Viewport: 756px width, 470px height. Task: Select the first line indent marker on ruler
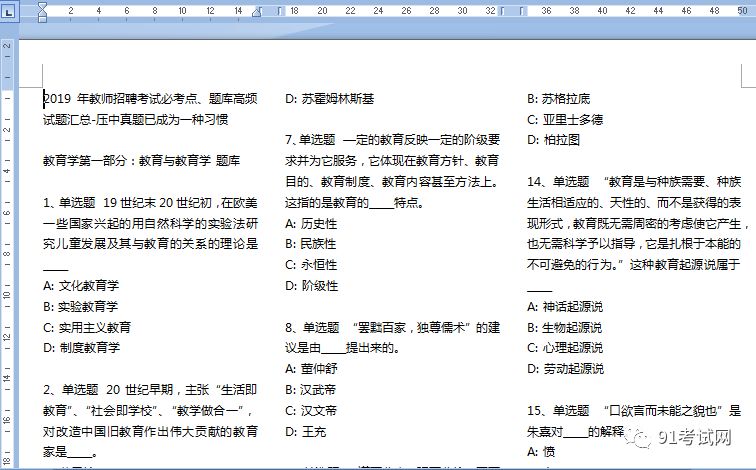tap(42, 6)
